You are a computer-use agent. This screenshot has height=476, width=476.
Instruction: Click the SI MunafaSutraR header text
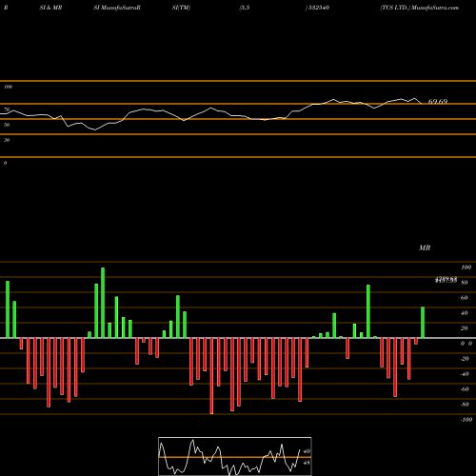(117, 8)
